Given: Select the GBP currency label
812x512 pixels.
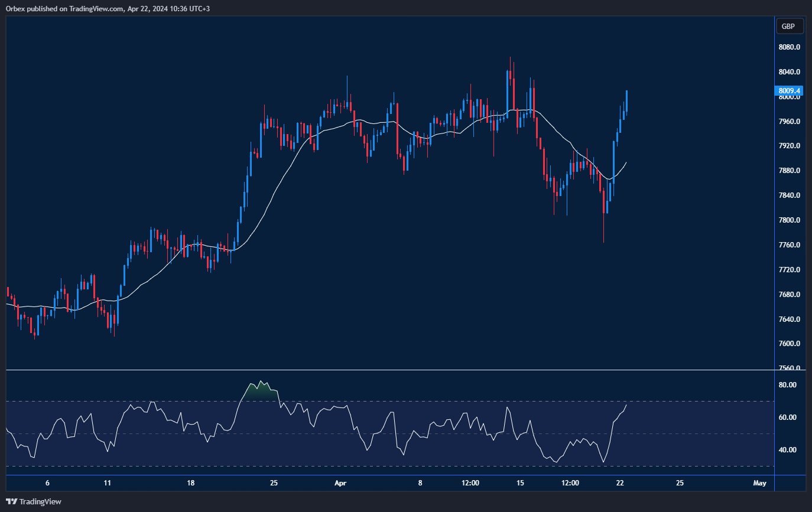Looking at the screenshot, I should (x=790, y=26).
